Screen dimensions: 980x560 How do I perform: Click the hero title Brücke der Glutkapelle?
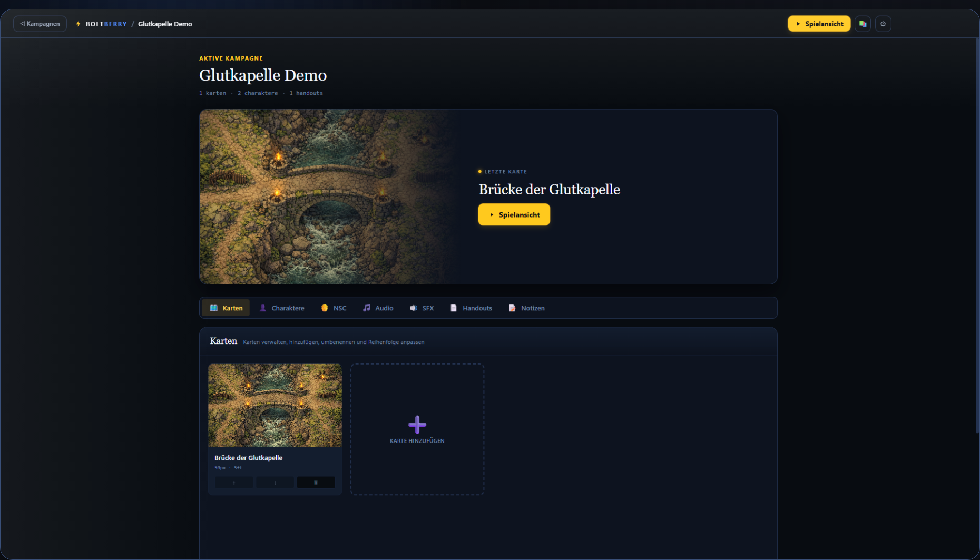pyautogui.click(x=549, y=189)
